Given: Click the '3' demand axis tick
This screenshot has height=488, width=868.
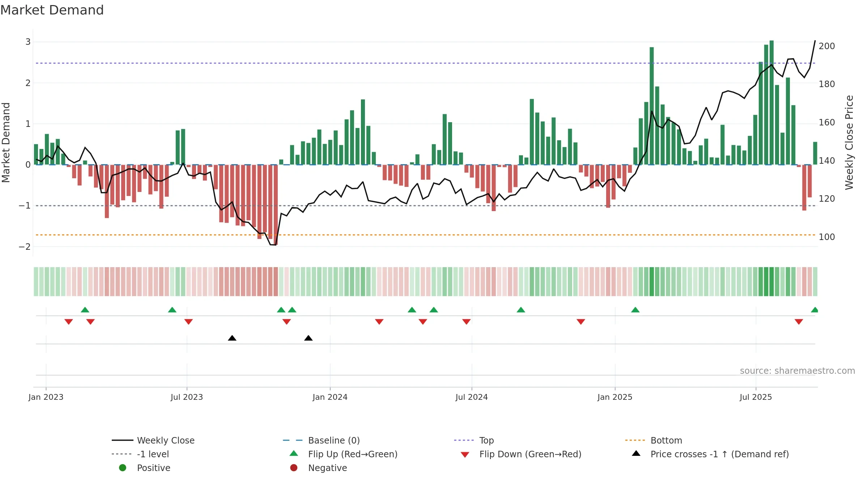Looking at the screenshot, I should (28, 42).
